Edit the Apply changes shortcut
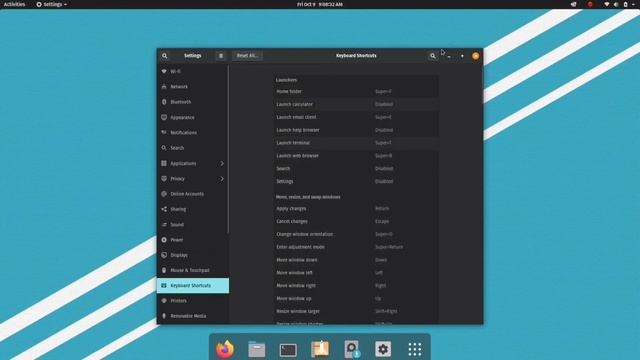 (x=356, y=208)
